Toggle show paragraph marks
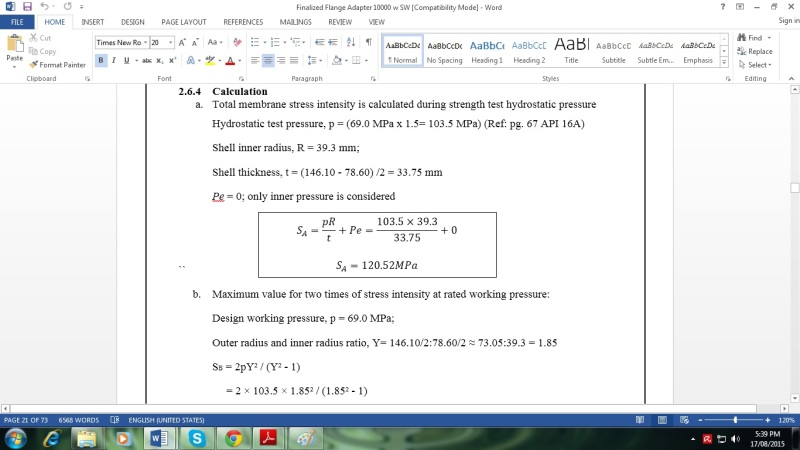 [x=368, y=42]
